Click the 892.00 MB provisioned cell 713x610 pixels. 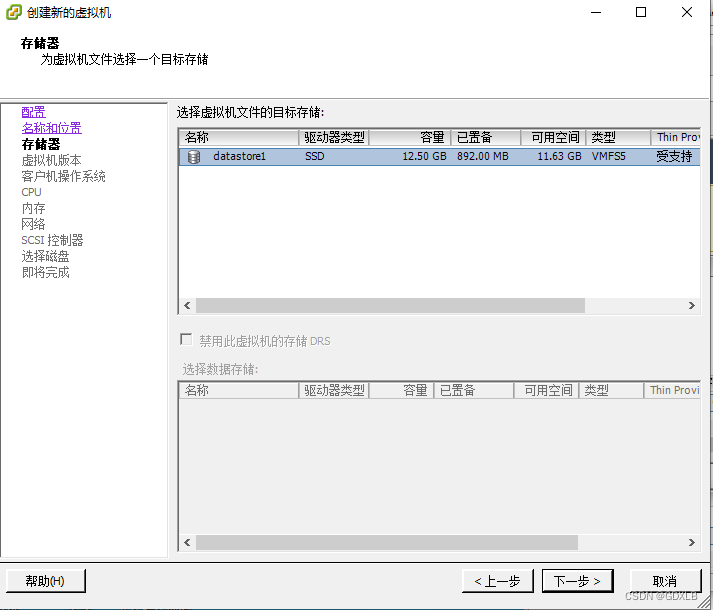pyautogui.click(x=482, y=156)
